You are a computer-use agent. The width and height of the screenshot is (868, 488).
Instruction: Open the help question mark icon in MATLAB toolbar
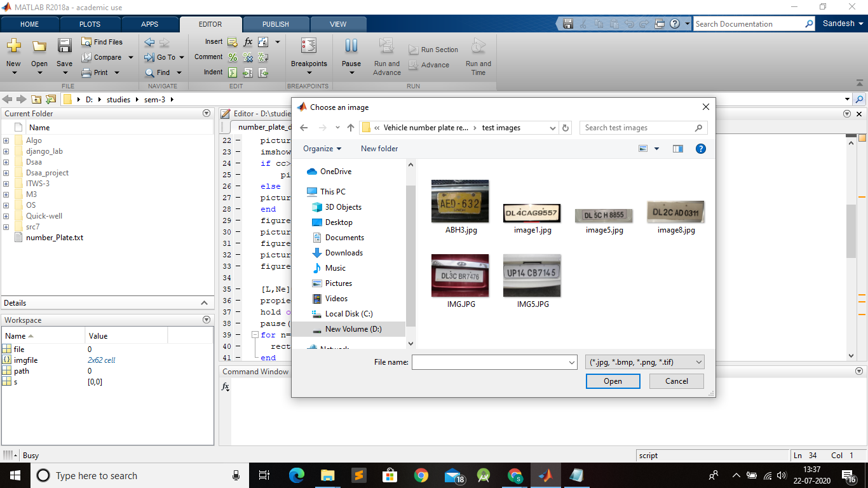(x=674, y=24)
